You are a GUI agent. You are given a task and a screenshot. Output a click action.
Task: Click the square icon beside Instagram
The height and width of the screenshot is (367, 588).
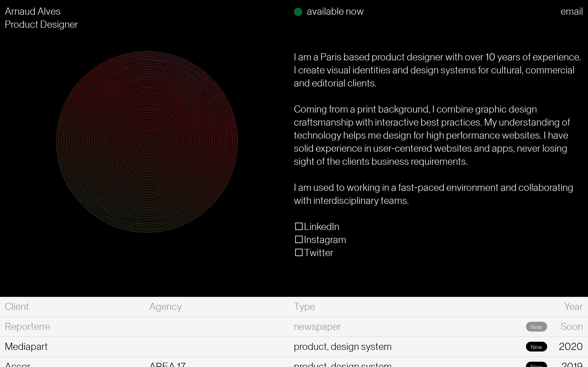tap(299, 240)
